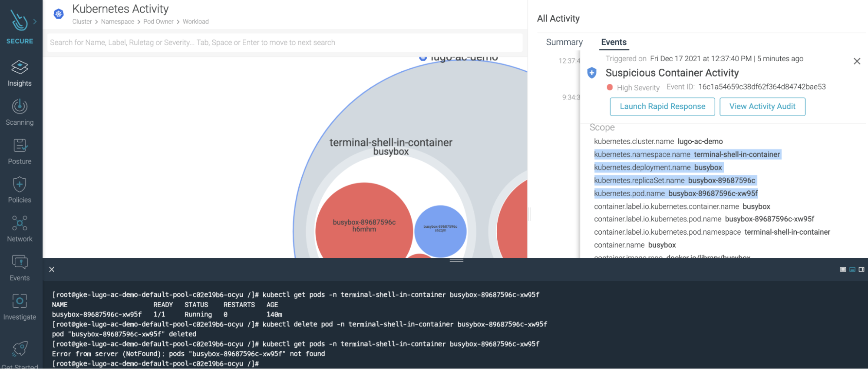
Task: Open the Posture section
Action: (20, 151)
